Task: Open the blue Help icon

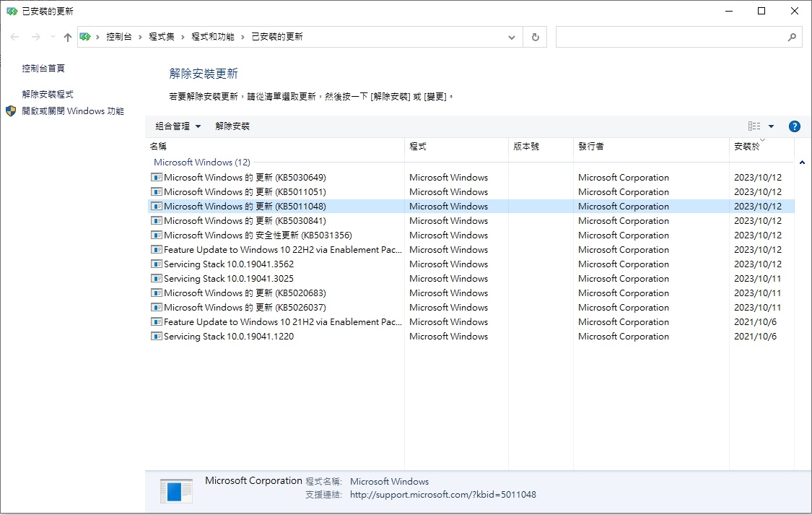Action: click(795, 126)
